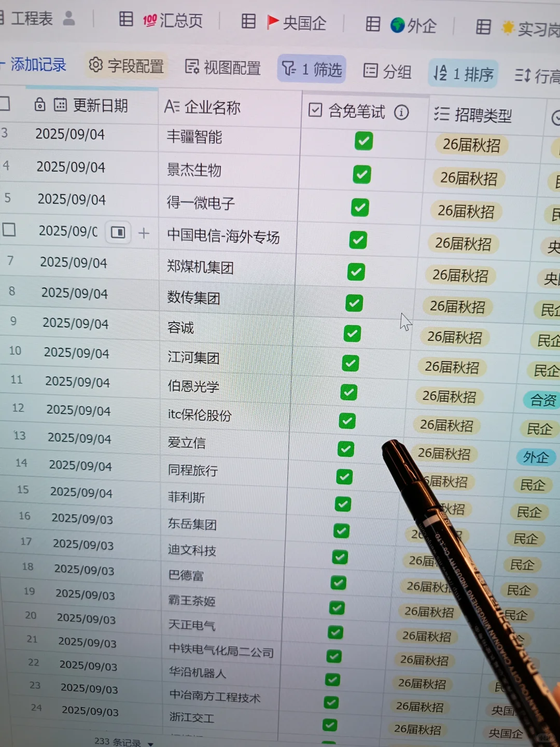Expand the 233 条记录 count dropdown arrow
The height and width of the screenshot is (747, 560).
151,744
